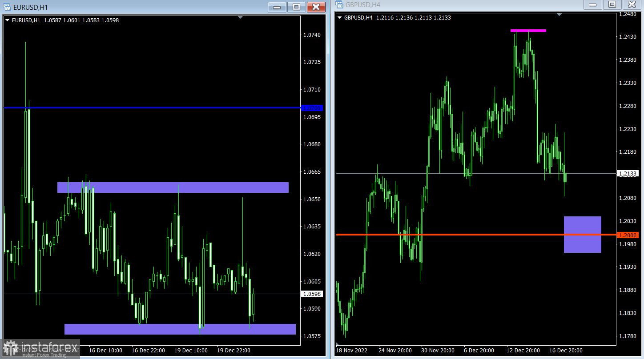Click the GBPUSD,H4 window title text

click(363, 5)
